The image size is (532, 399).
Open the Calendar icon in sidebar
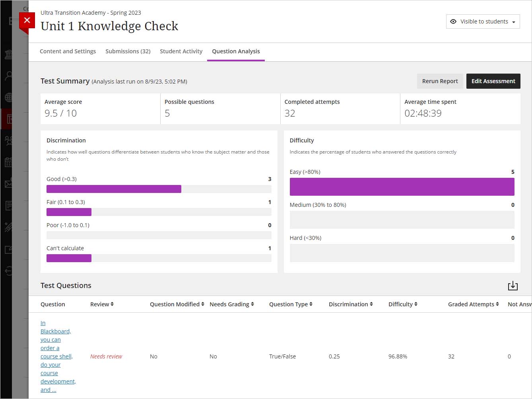point(8,162)
